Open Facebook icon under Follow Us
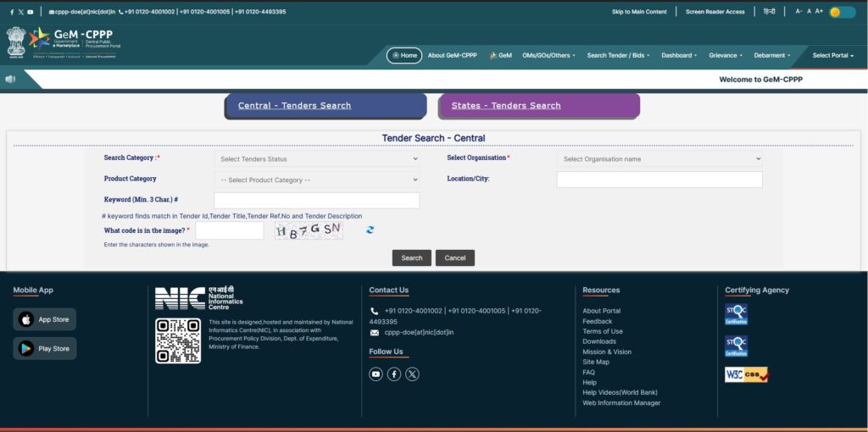The image size is (868, 432). pos(394,374)
